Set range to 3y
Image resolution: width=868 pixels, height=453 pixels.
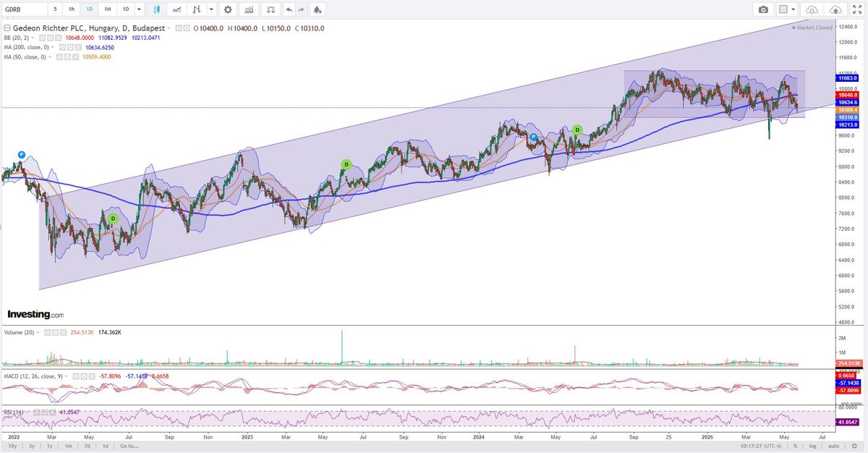31,446
